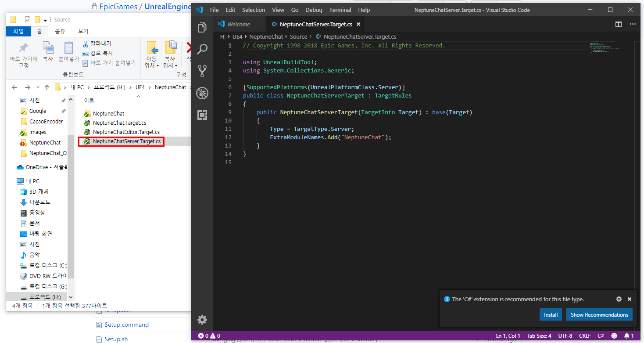Image resolution: width=644 pixels, height=343 pixels.
Task: Sort by the 이름 column header
Action: pos(89,101)
